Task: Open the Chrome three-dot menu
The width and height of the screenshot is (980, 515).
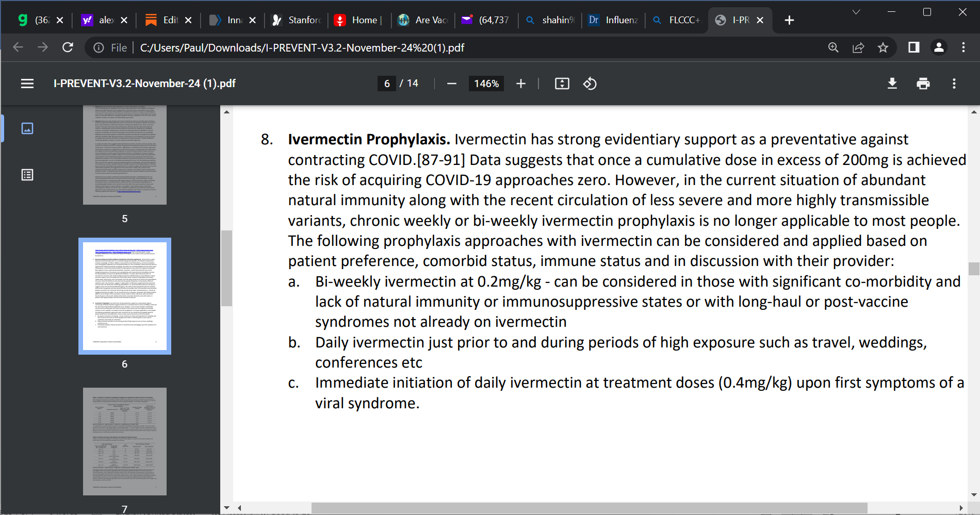Action: pyautogui.click(x=963, y=47)
